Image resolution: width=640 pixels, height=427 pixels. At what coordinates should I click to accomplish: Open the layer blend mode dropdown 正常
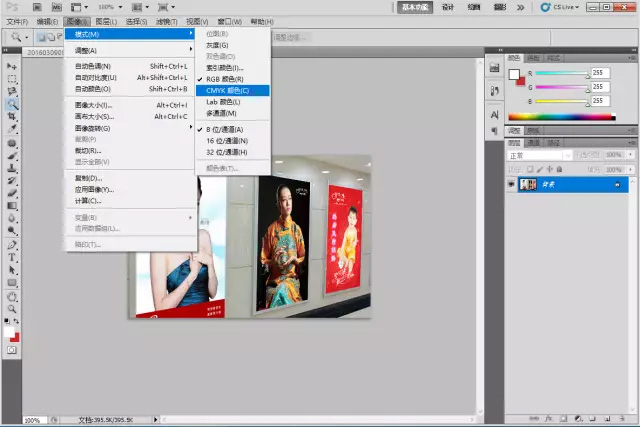click(x=540, y=156)
